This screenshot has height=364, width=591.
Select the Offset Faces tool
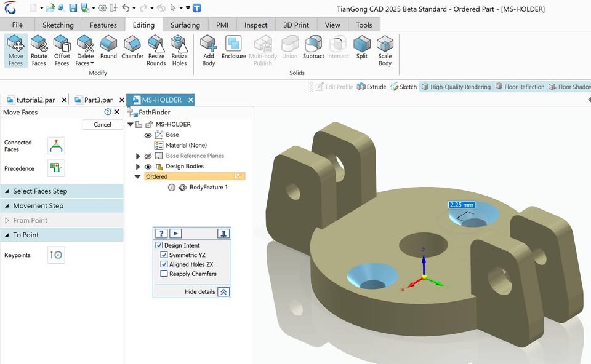(x=62, y=50)
